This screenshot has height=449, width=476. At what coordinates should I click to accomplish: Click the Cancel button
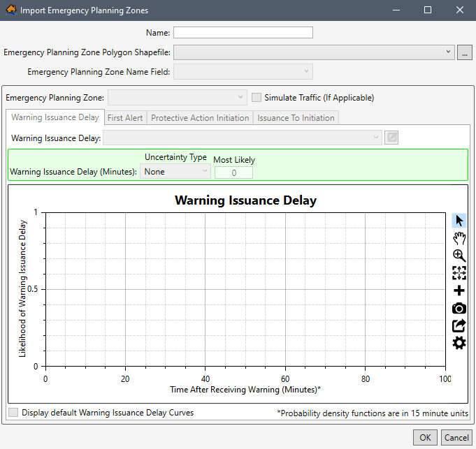click(x=456, y=438)
